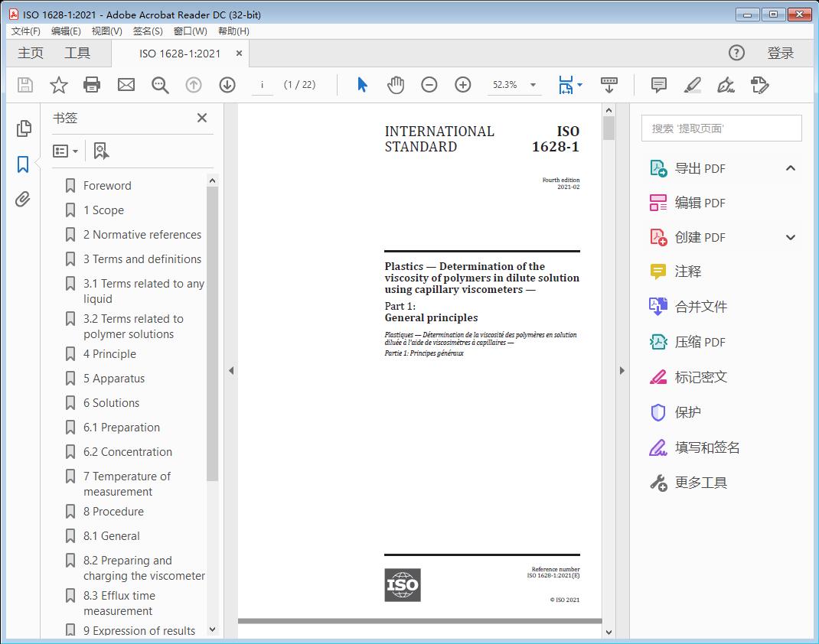Image resolution: width=819 pixels, height=644 pixels.
Task: Expand the 创建 PDF section chevron
Action: pyautogui.click(x=791, y=237)
